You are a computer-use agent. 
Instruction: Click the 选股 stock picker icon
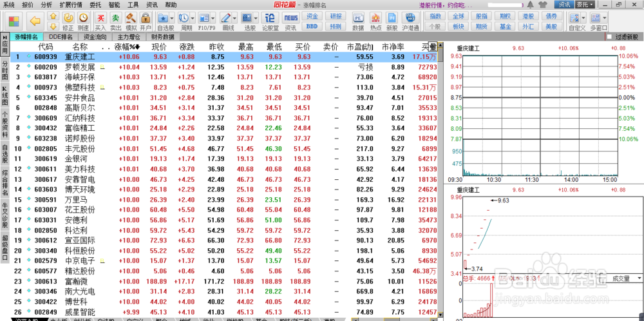point(247,18)
